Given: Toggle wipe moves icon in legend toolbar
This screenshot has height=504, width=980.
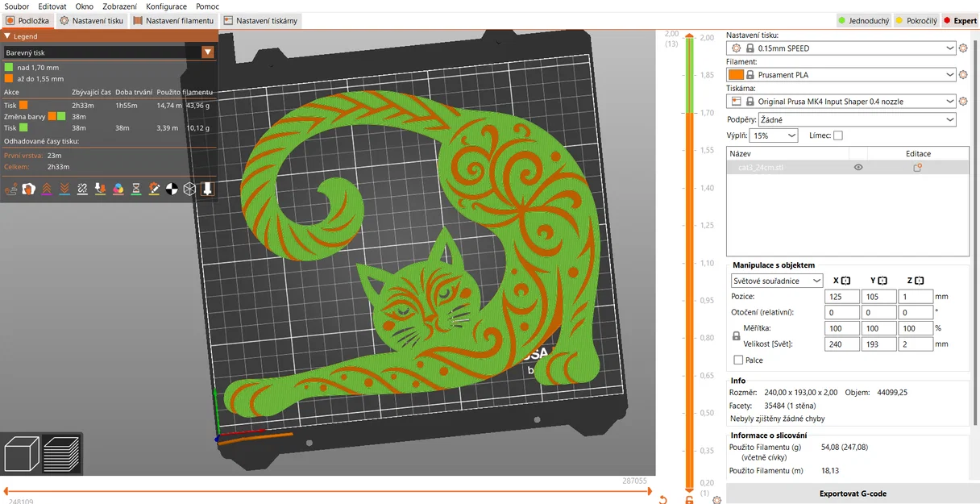Looking at the screenshot, I should pos(29,190).
